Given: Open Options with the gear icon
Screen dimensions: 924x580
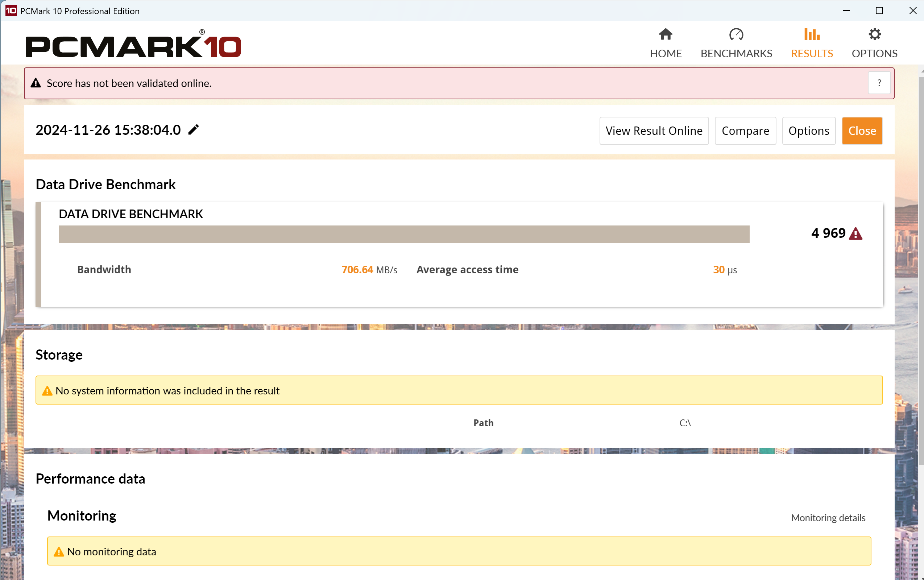Looking at the screenshot, I should tap(874, 34).
